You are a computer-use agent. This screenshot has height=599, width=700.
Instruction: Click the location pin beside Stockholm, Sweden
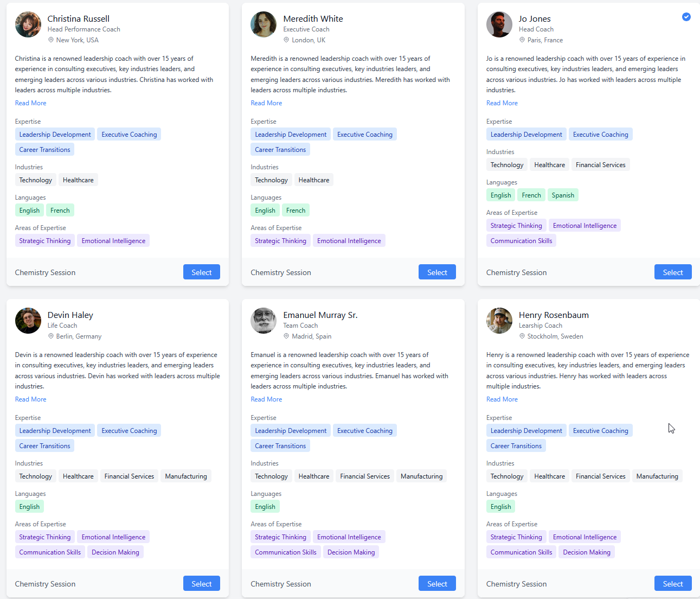click(522, 336)
